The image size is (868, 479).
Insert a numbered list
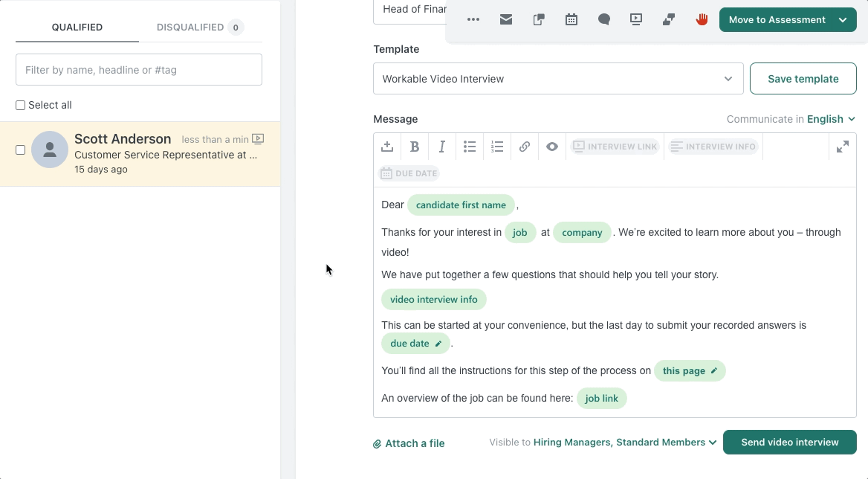pos(497,147)
